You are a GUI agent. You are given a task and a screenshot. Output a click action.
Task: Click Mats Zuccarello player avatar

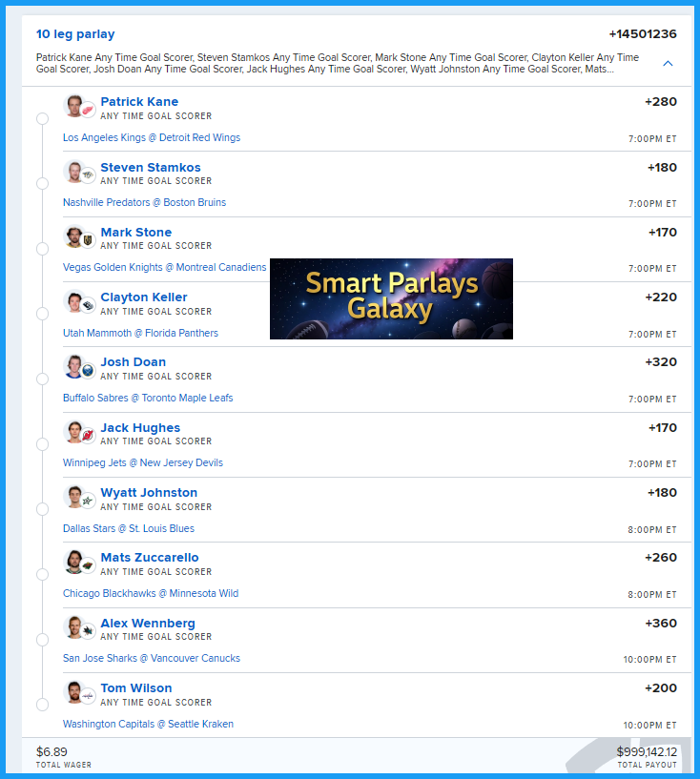[74, 562]
